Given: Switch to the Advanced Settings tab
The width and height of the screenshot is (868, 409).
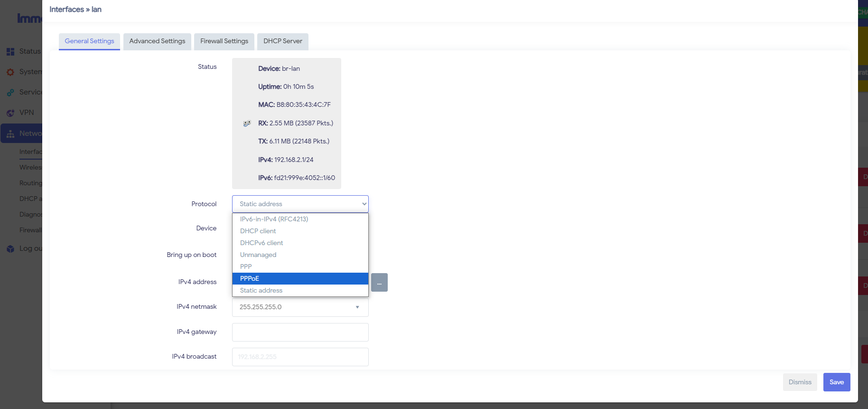Looking at the screenshot, I should tap(158, 41).
